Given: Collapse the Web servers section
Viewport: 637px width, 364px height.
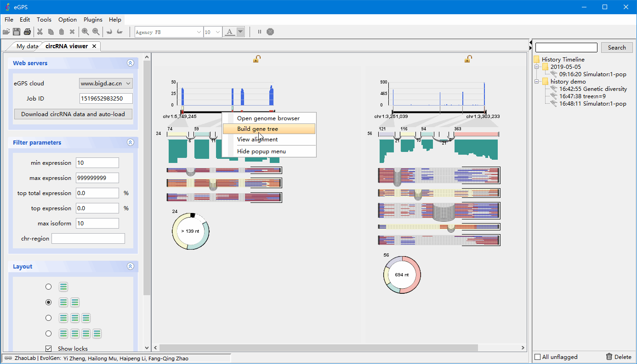Looking at the screenshot, I should point(131,63).
